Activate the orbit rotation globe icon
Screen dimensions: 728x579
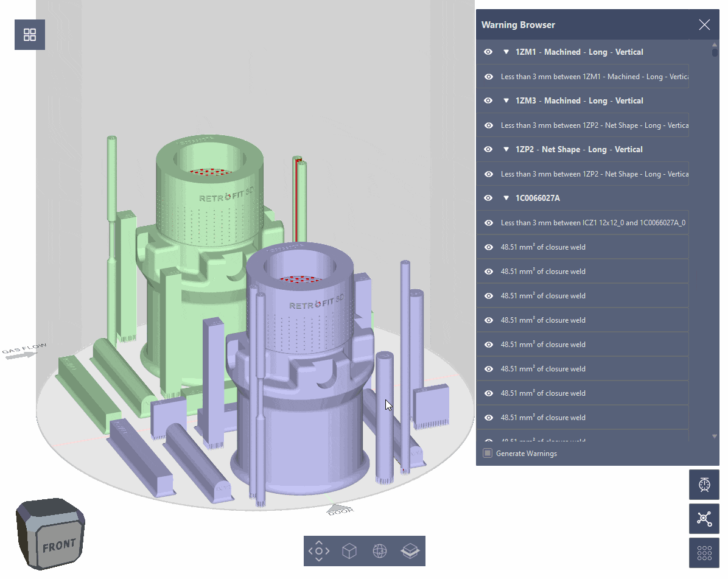pos(380,551)
